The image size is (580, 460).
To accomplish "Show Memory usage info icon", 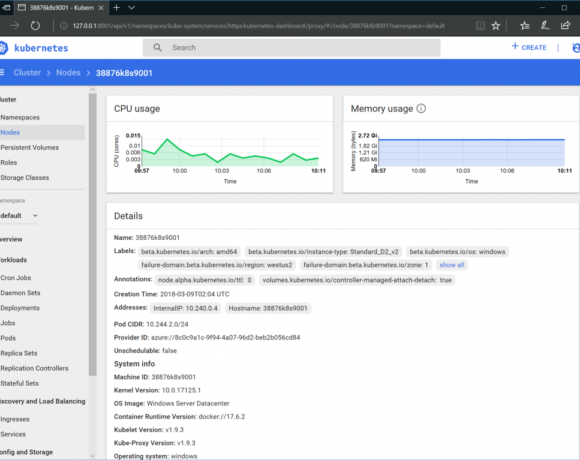I will [x=421, y=108].
